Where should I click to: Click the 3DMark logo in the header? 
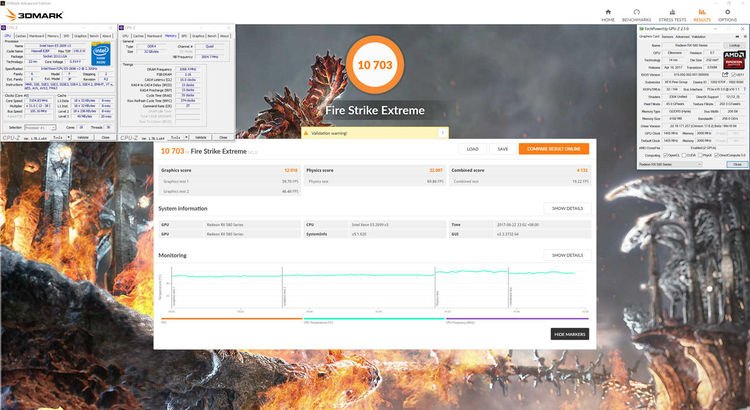(34, 15)
